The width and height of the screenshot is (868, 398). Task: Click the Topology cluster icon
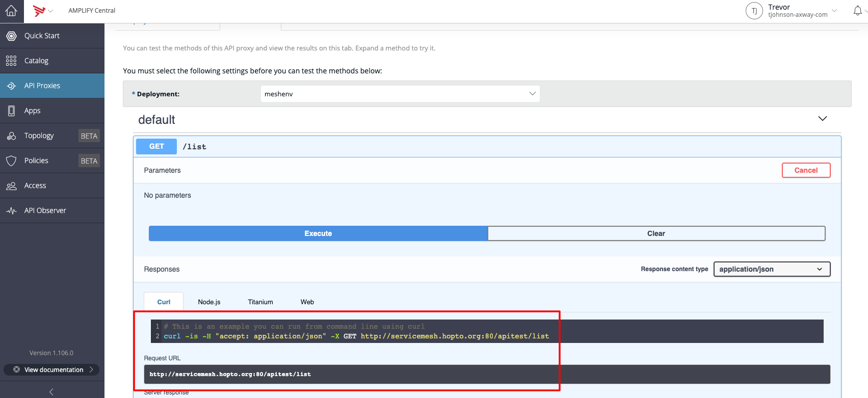11,136
